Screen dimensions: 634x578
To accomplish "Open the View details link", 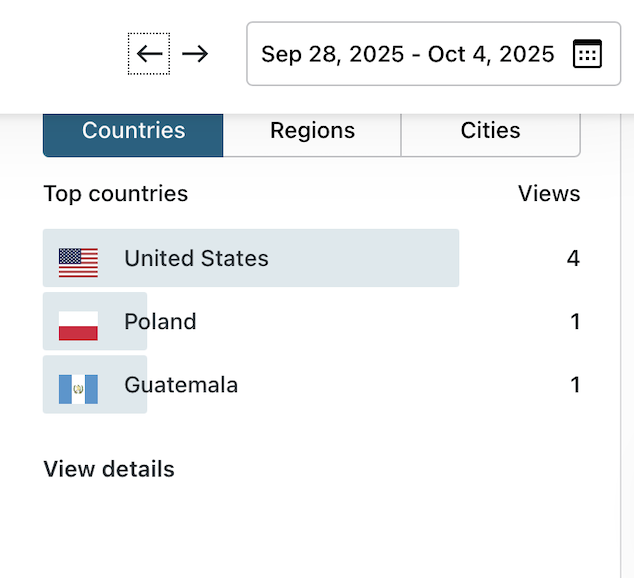I will pos(109,469).
